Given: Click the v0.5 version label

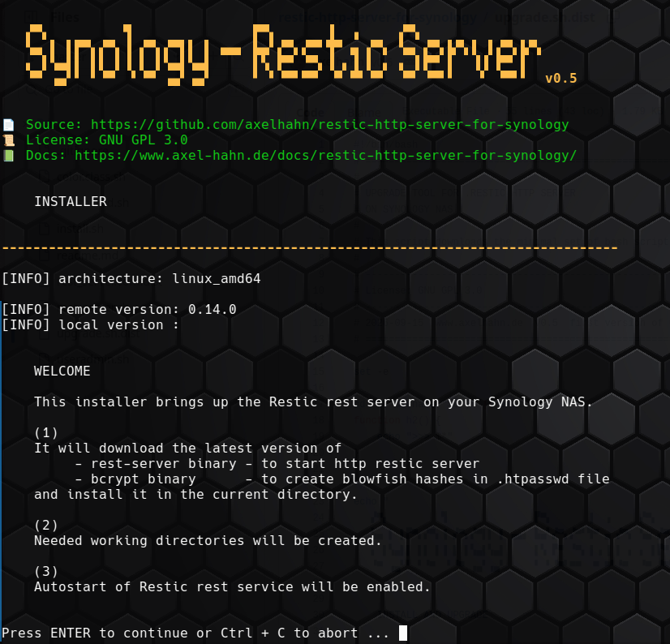Looking at the screenshot, I should pos(561,78).
